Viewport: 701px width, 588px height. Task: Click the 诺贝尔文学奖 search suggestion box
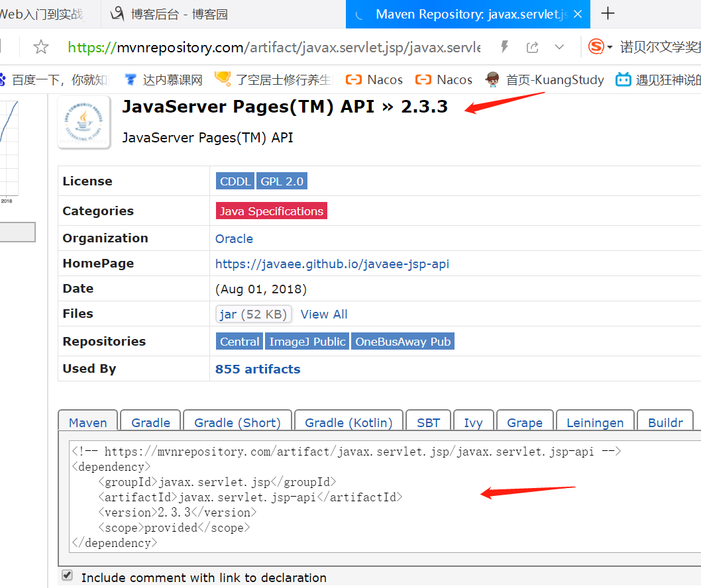(661, 46)
